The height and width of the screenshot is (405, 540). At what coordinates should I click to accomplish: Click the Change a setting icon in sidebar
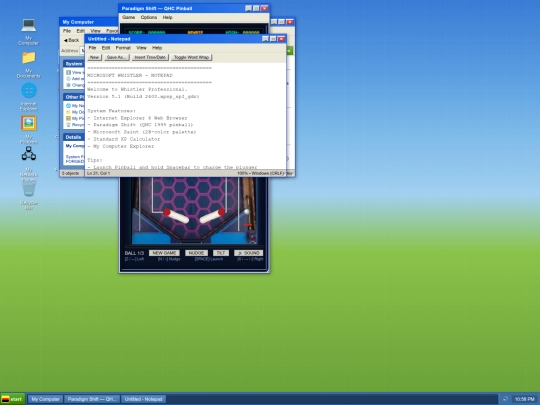click(69, 85)
